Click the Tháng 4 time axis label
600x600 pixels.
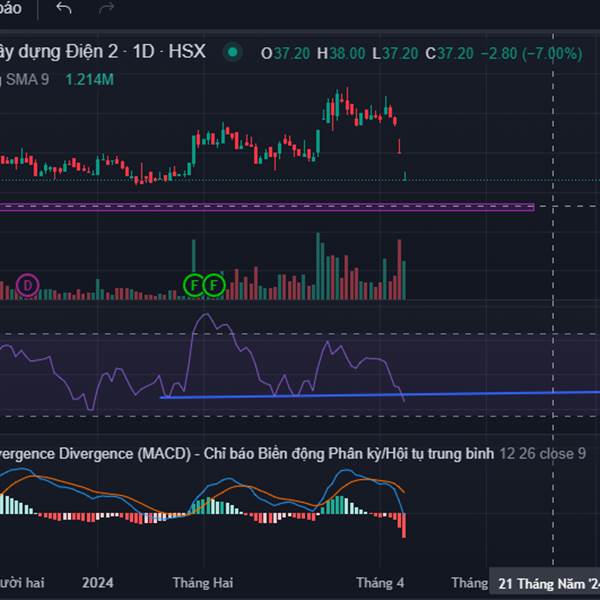380,583
